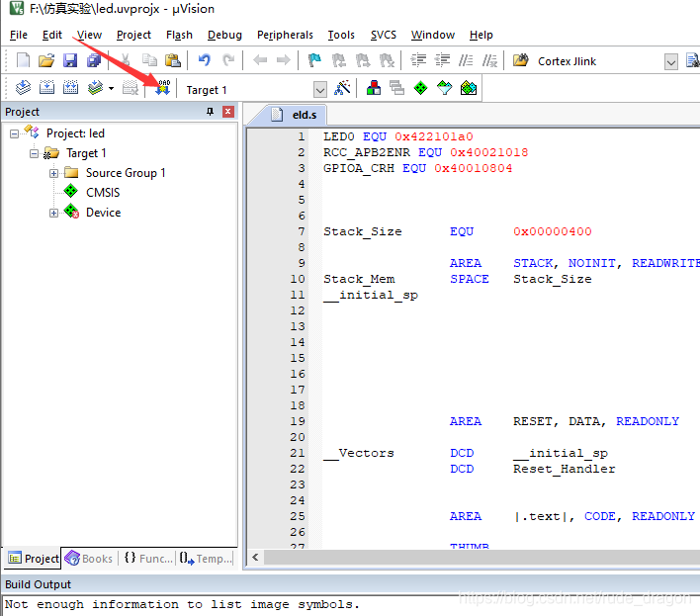Image resolution: width=700 pixels, height=616 pixels.
Task: Expand the Device component node
Action: point(53,213)
